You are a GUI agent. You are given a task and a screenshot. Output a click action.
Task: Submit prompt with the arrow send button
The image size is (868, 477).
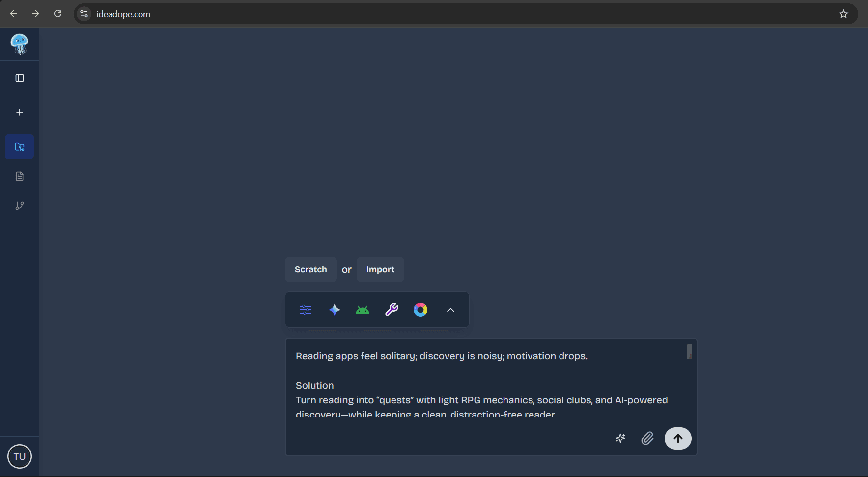click(x=677, y=438)
